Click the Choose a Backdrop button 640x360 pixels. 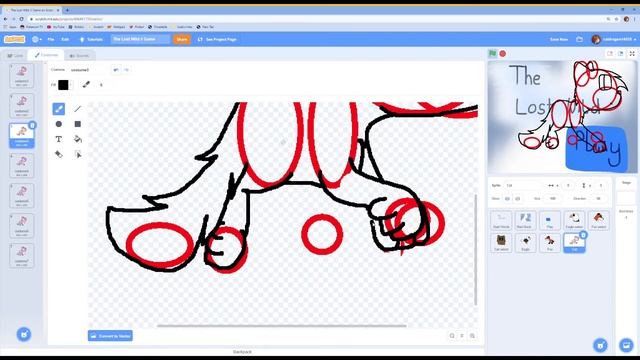click(x=626, y=345)
